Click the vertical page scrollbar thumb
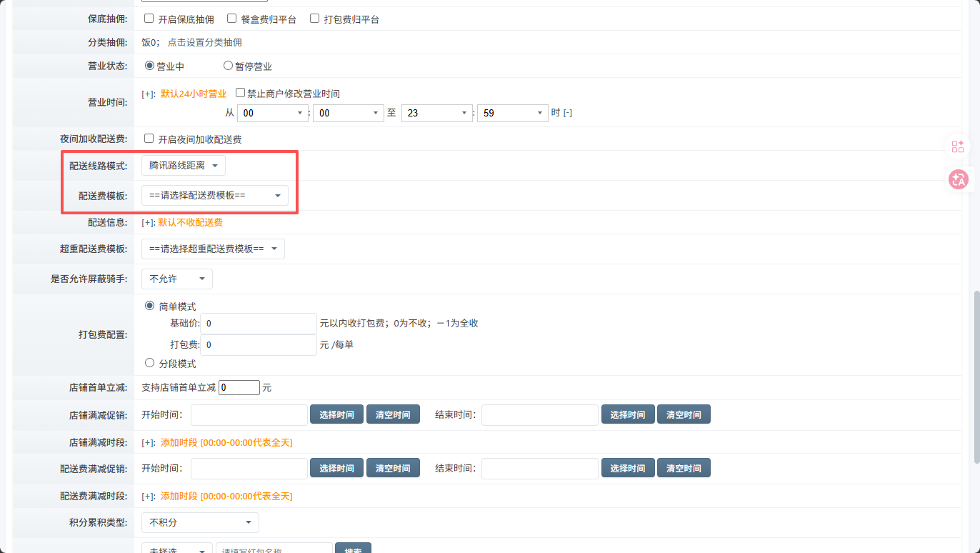 [x=975, y=377]
